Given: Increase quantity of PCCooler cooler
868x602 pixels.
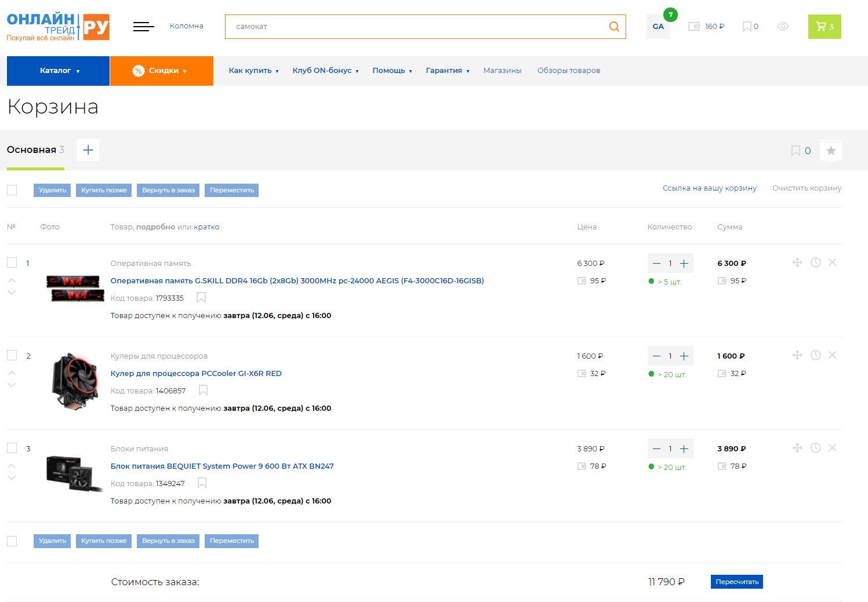Looking at the screenshot, I should (x=684, y=356).
